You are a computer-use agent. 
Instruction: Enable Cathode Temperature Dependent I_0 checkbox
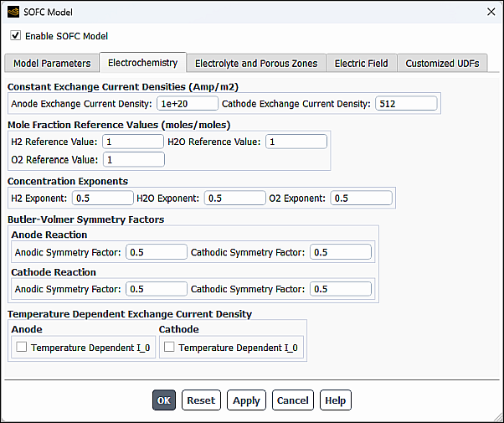point(169,348)
